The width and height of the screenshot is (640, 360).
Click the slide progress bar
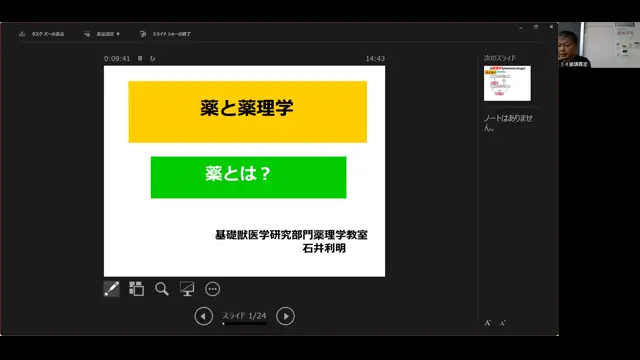[x=244, y=324]
